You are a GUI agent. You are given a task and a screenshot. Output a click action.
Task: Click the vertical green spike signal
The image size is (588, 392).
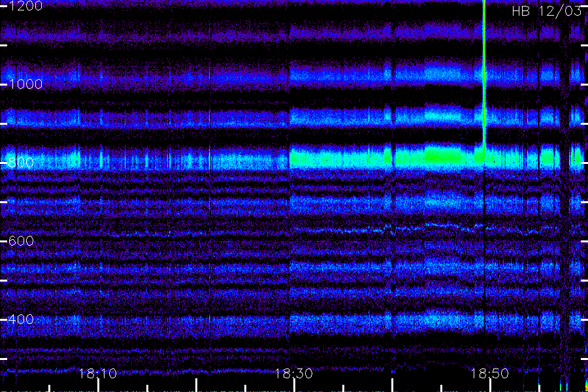click(484, 75)
